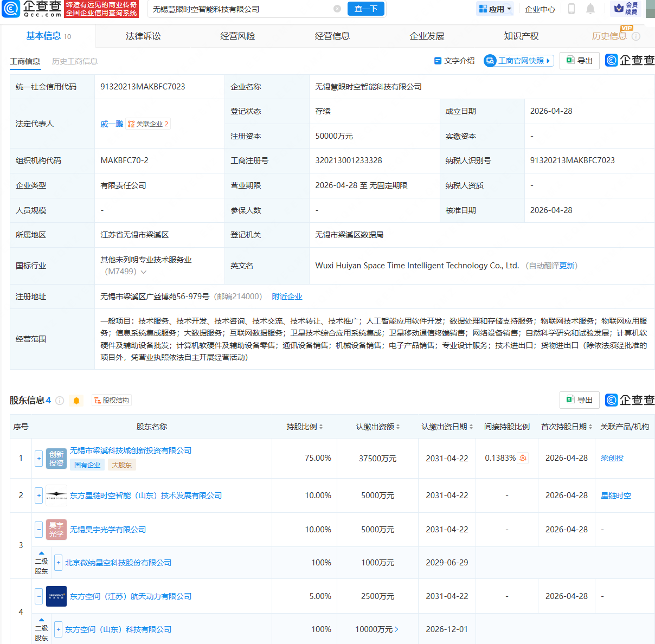Screen dimensions: 655x644
Task: Open 东方空间（江苏）航天动力有限公司 link
Action: tap(131, 596)
